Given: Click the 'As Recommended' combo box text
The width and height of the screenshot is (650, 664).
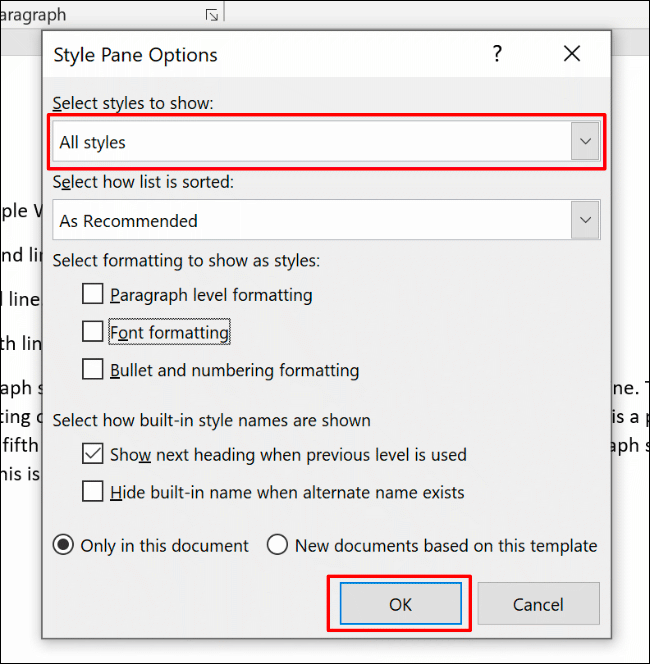Looking at the screenshot, I should coord(128,221).
